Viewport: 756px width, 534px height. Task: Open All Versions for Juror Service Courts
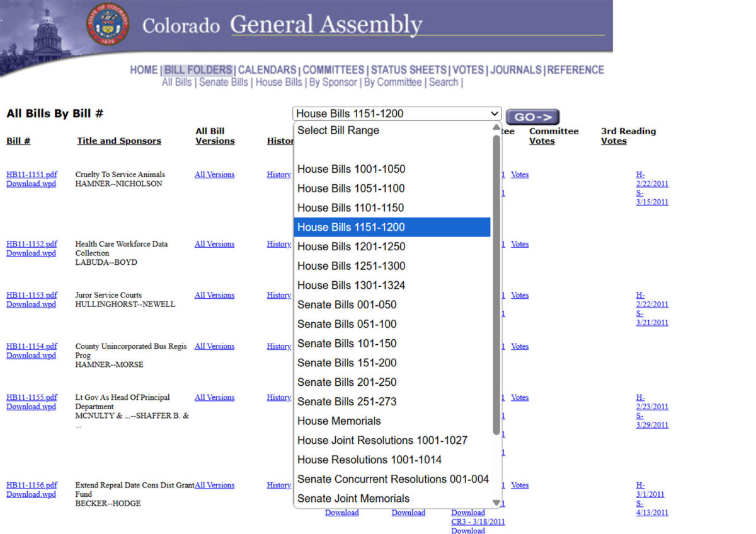click(x=214, y=295)
